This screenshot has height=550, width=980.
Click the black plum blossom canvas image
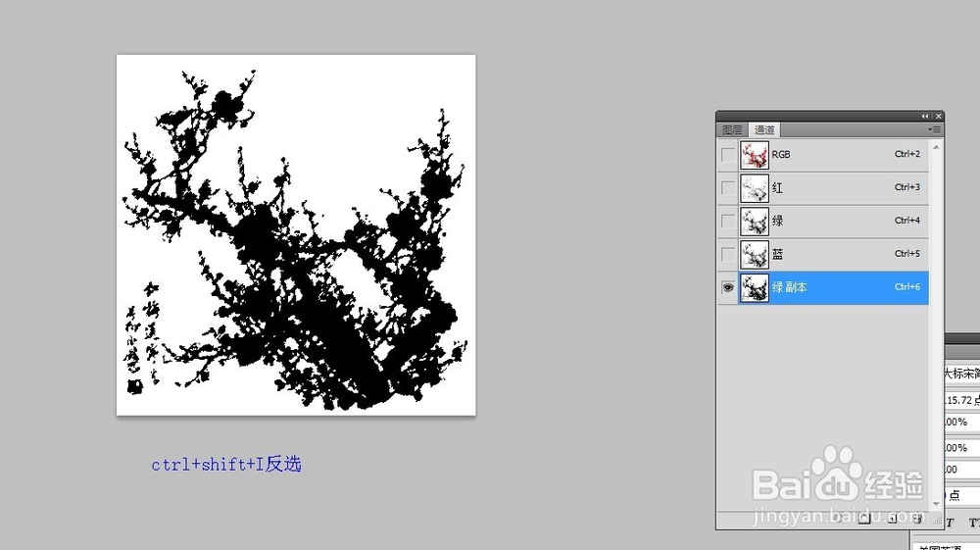coord(296,235)
